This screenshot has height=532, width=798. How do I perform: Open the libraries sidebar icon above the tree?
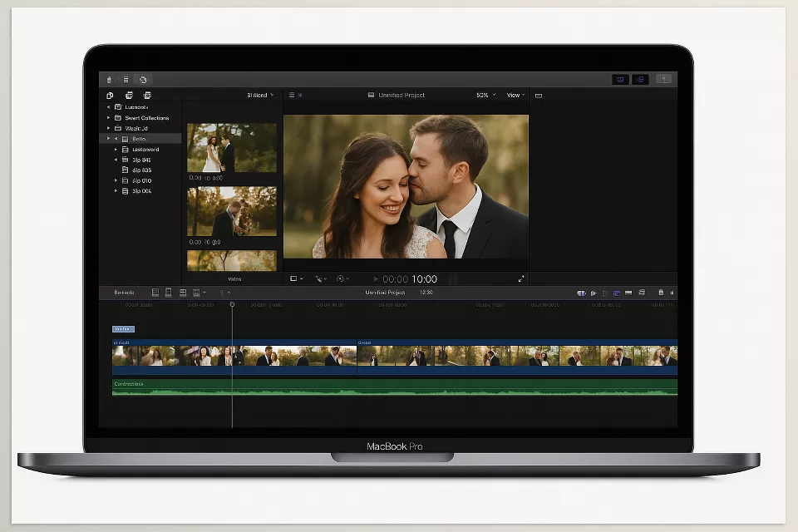coord(110,96)
